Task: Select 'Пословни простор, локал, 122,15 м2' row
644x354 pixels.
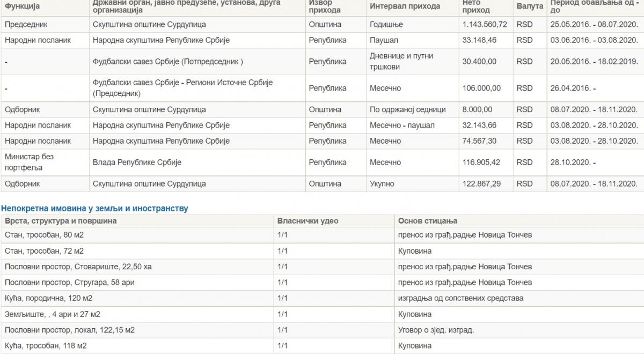Action: coord(322,330)
